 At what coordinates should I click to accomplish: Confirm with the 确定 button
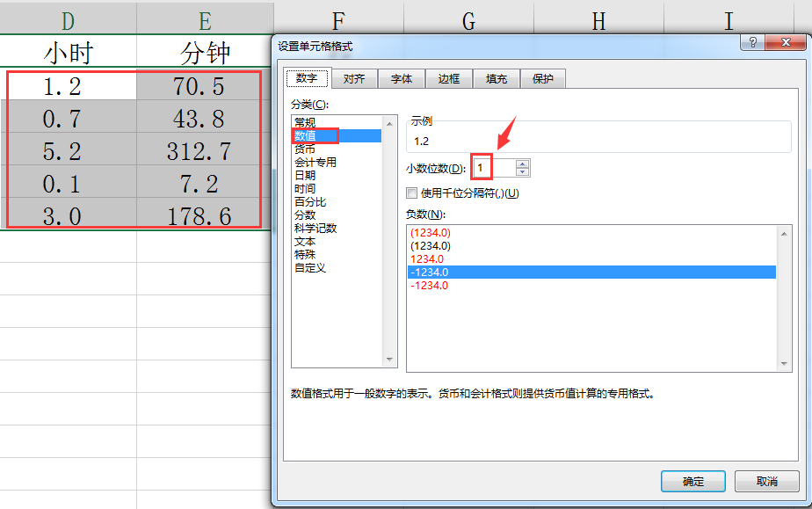pyautogui.click(x=692, y=482)
